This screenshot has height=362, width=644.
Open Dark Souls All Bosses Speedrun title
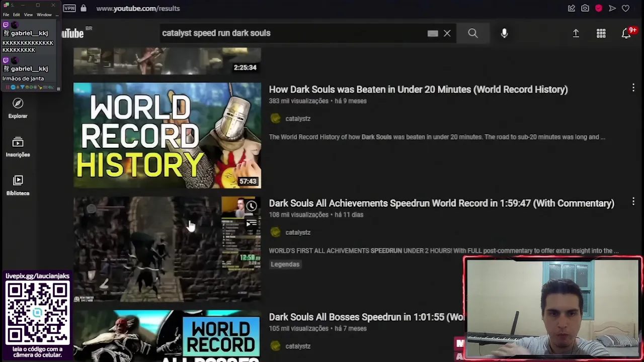coord(366,317)
